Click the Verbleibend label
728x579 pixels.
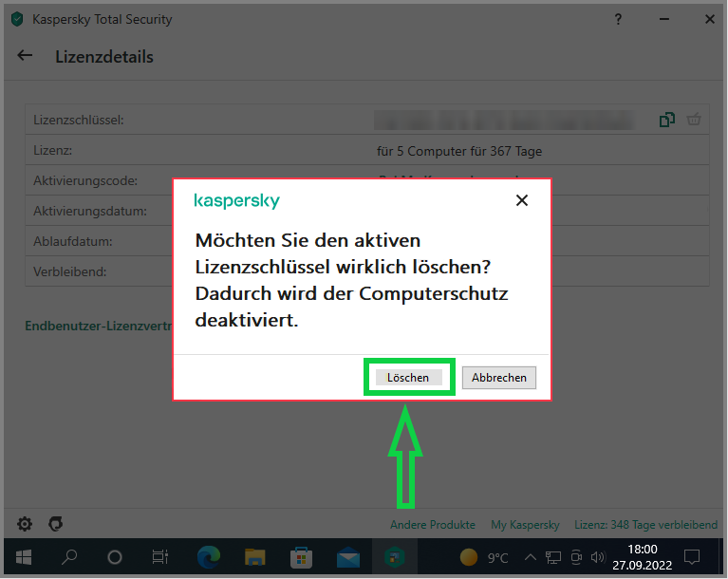point(69,272)
